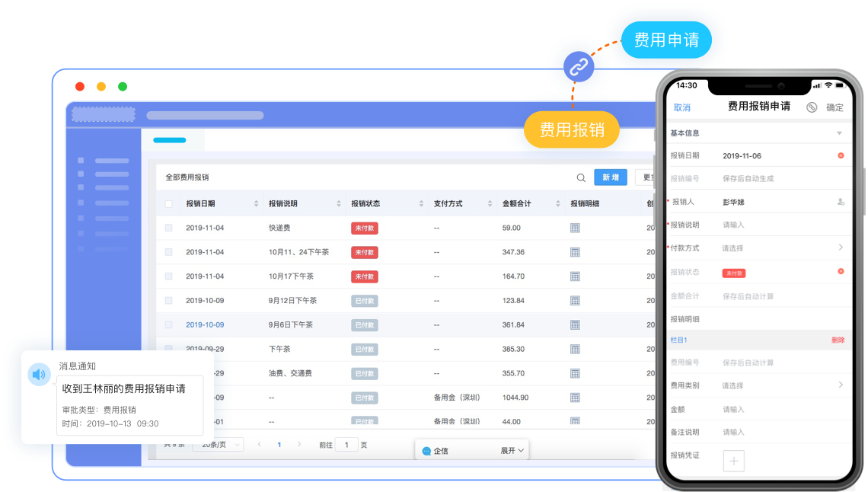Image resolution: width=868 pixels, height=492 pixels.
Task: Check the checkbox on the 油费、交通费 row
Action: (169, 372)
